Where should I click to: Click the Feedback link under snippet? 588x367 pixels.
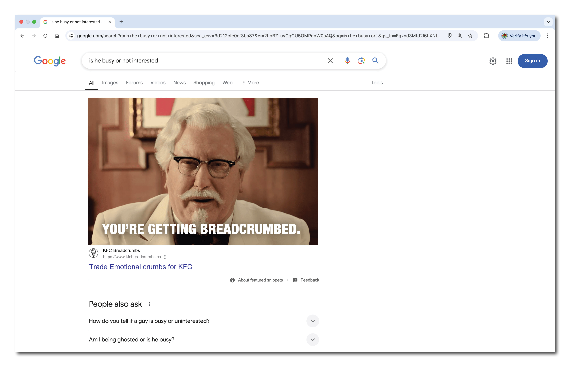pyautogui.click(x=309, y=280)
